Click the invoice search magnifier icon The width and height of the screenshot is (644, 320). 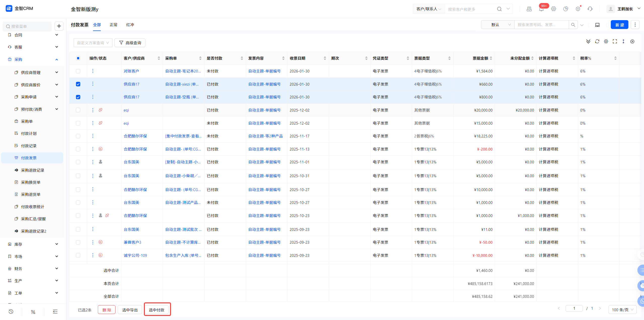pos(573,25)
